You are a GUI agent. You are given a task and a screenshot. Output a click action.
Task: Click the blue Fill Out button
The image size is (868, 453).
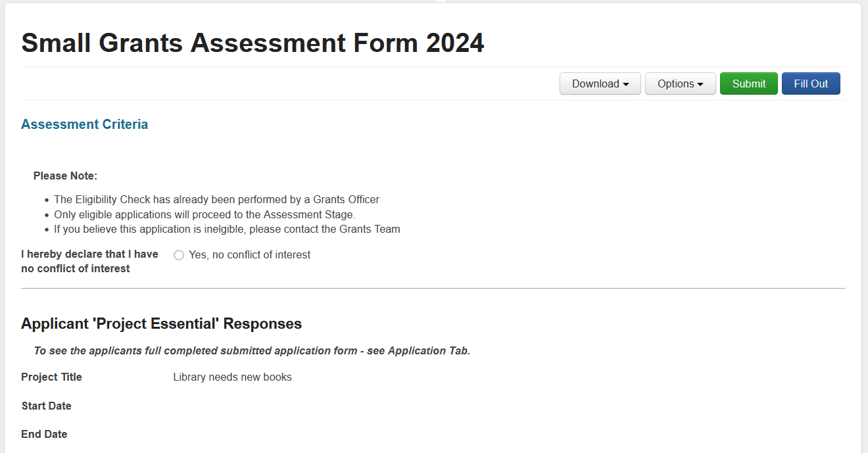tap(811, 84)
